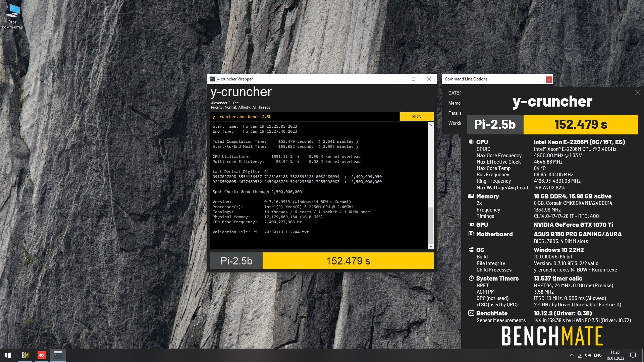Open network status in system tray
Image resolution: width=644 pixels, height=362 pixels.
tap(580, 356)
